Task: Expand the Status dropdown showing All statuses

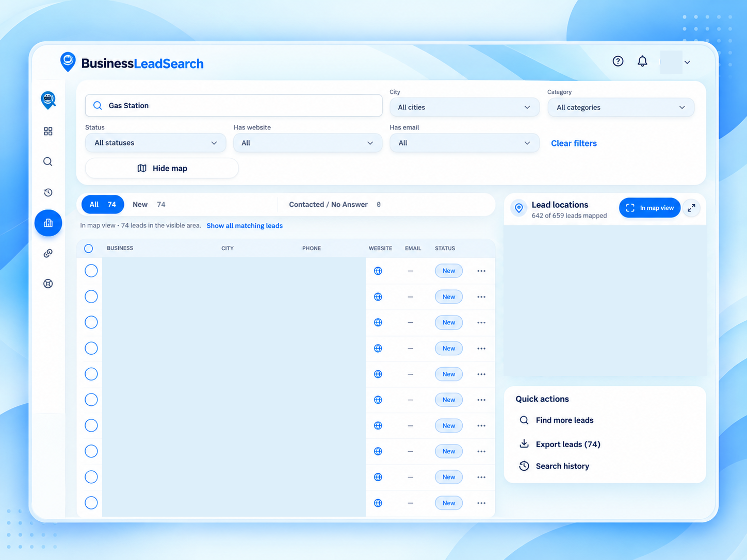Action: 155,143
